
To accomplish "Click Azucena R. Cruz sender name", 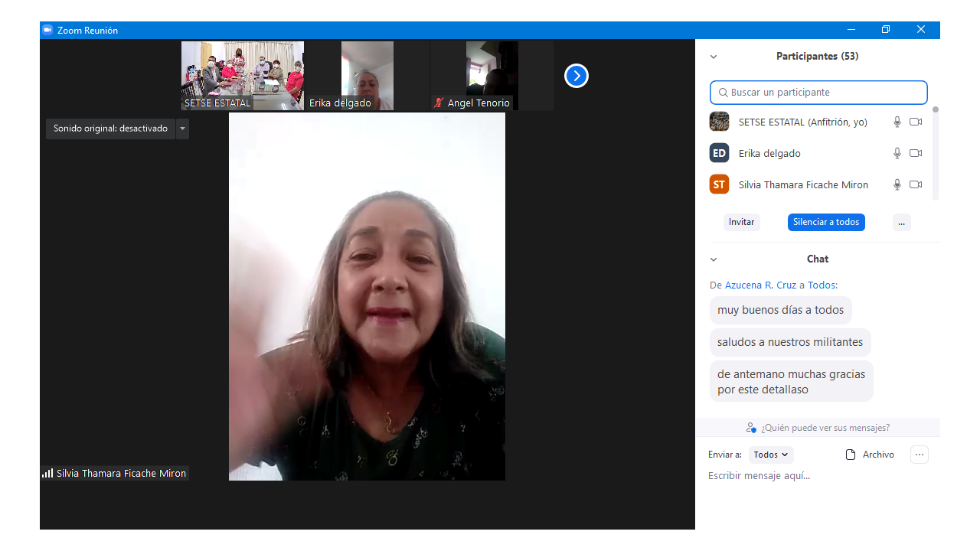I will [x=761, y=285].
